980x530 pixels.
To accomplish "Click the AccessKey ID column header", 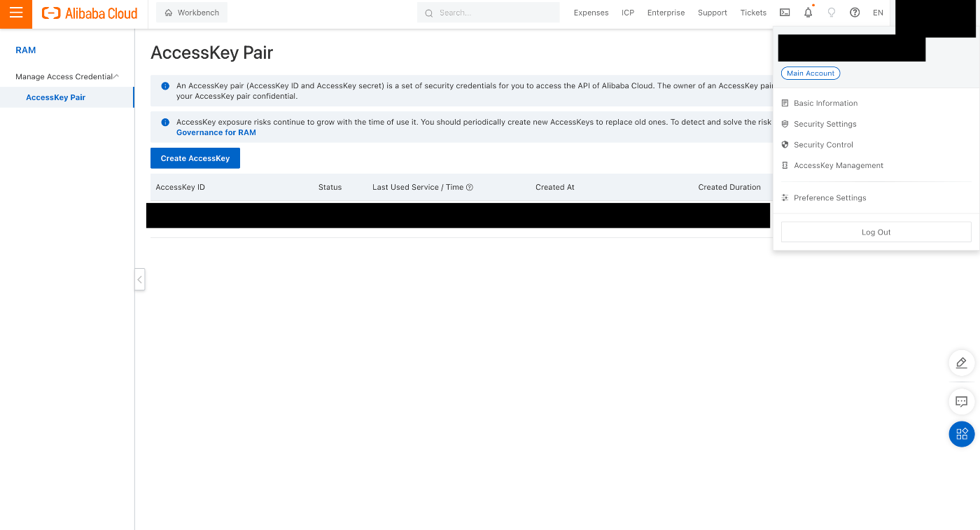I will click(x=181, y=187).
